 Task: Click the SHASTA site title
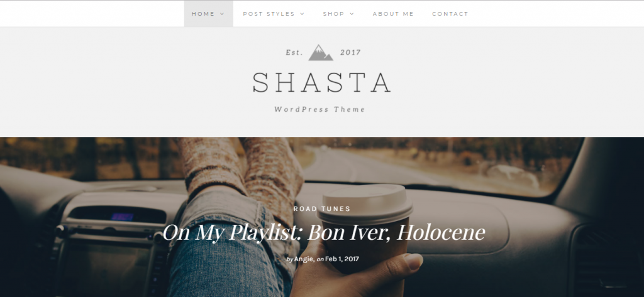click(x=321, y=82)
